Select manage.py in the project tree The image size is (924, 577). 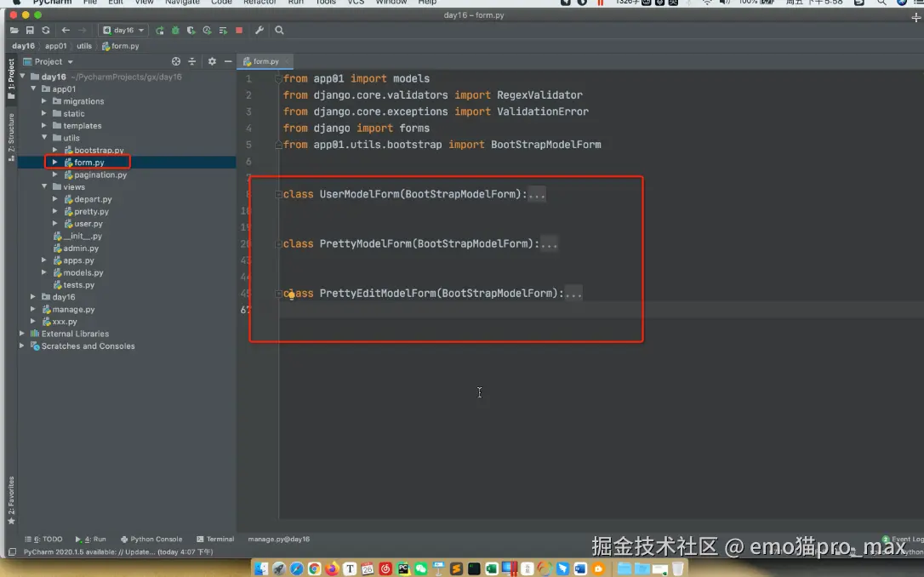coord(73,309)
